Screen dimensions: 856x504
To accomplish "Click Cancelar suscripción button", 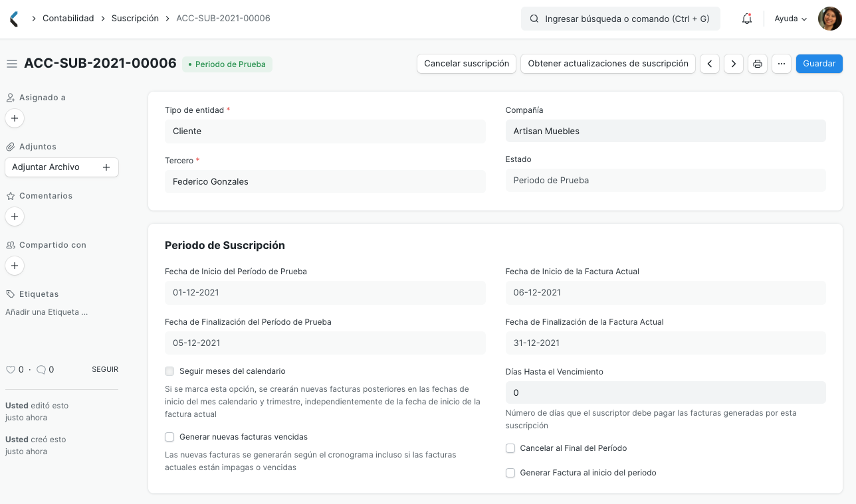I will (x=467, y=64).
